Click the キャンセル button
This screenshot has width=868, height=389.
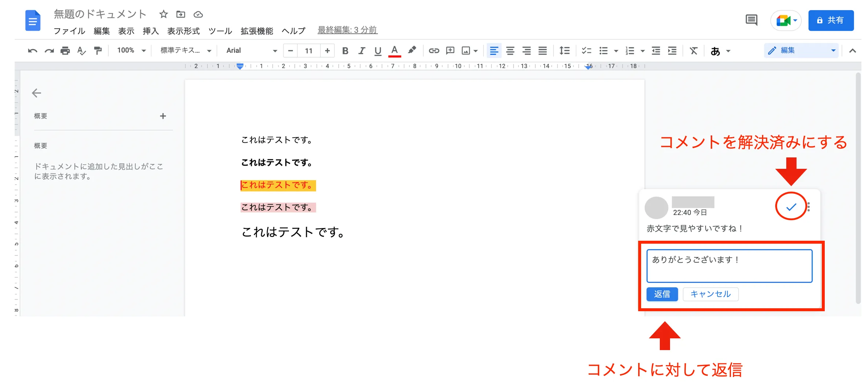click(x=710, y=294)
